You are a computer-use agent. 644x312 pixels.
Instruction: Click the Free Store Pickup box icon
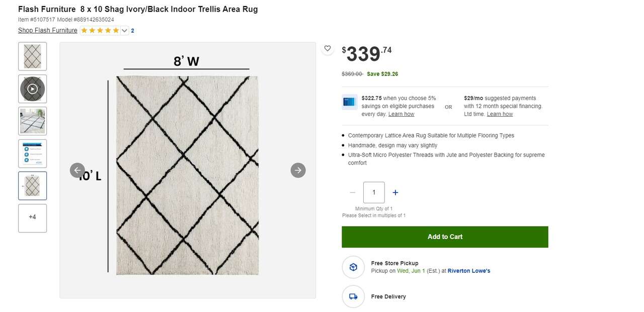(353, 267)
